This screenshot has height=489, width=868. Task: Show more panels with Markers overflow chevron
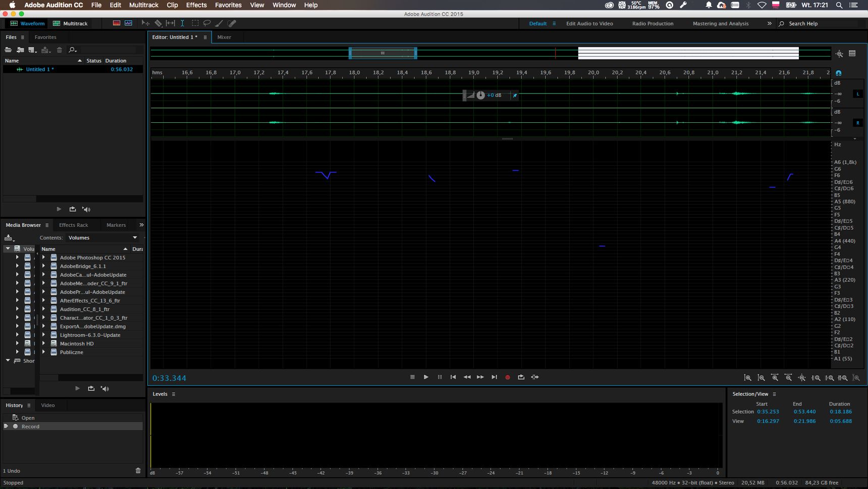click(141, 225)
